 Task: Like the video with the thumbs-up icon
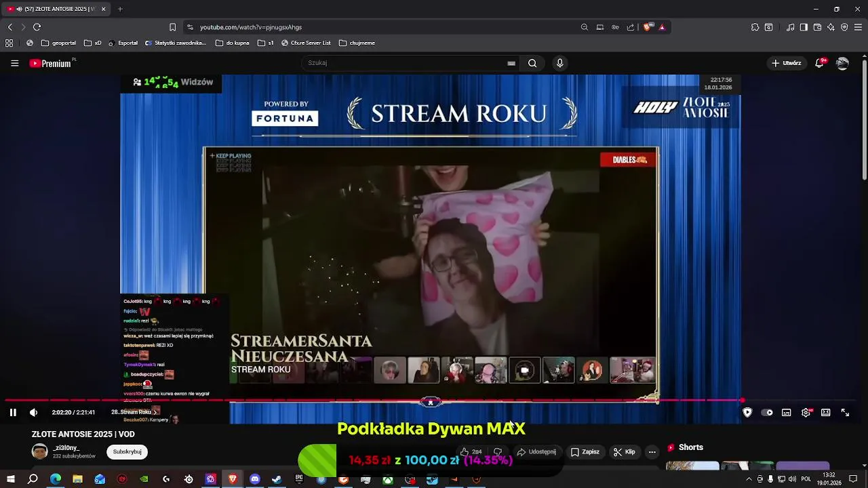click(471, 452)
